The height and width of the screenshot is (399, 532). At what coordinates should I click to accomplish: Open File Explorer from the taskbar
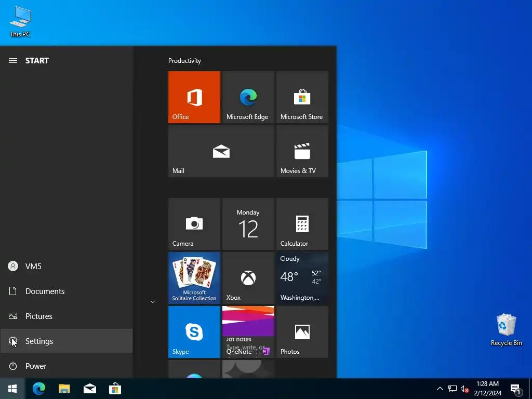[x=64, y=389]
